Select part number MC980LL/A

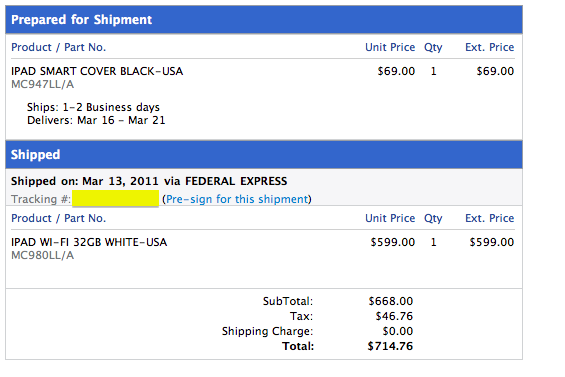(43, 255)
